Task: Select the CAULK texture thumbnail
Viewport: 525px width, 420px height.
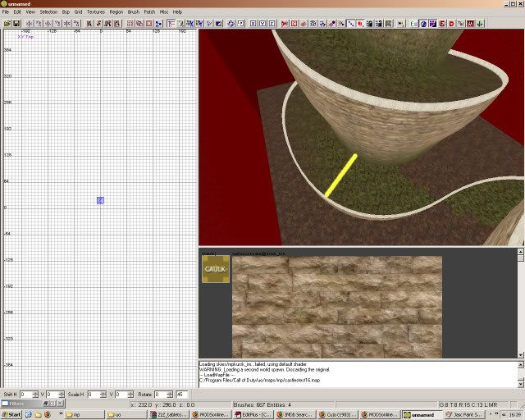Action: [x=216, y=270]
